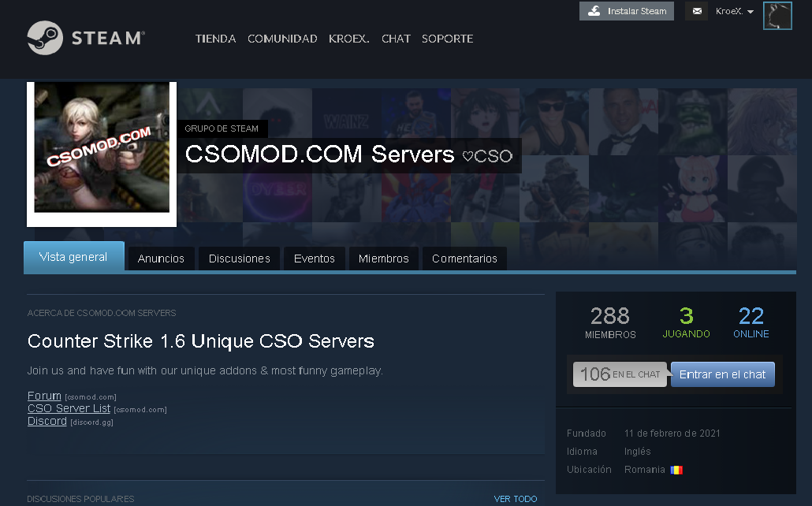
Task: Click the Steam logo in header
Action: (85, 38)
